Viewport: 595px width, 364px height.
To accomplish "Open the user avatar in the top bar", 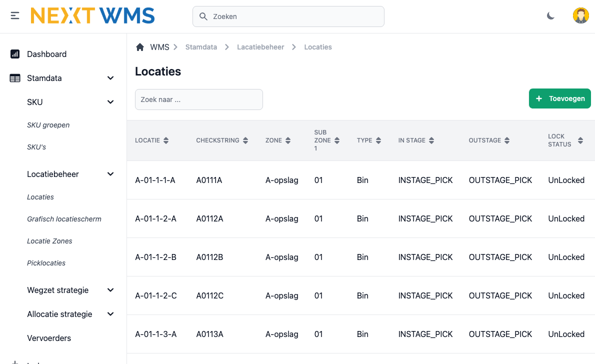I will 580,15.
